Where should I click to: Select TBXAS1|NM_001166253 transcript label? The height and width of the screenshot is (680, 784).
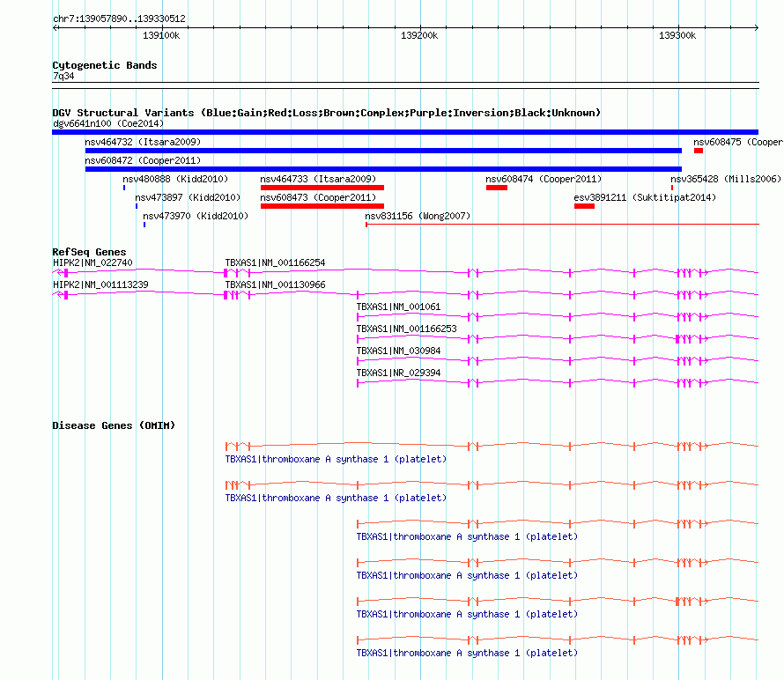pos(406,329)
